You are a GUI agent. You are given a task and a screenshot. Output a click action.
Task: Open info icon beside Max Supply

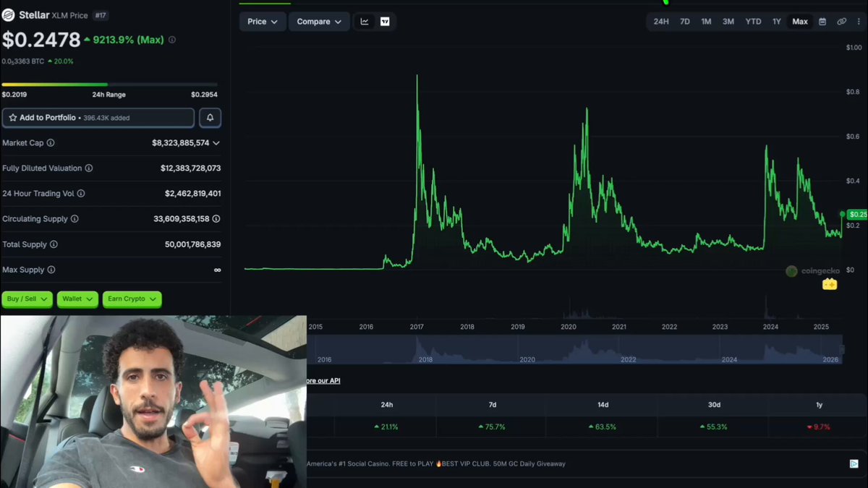pos(51,270)
